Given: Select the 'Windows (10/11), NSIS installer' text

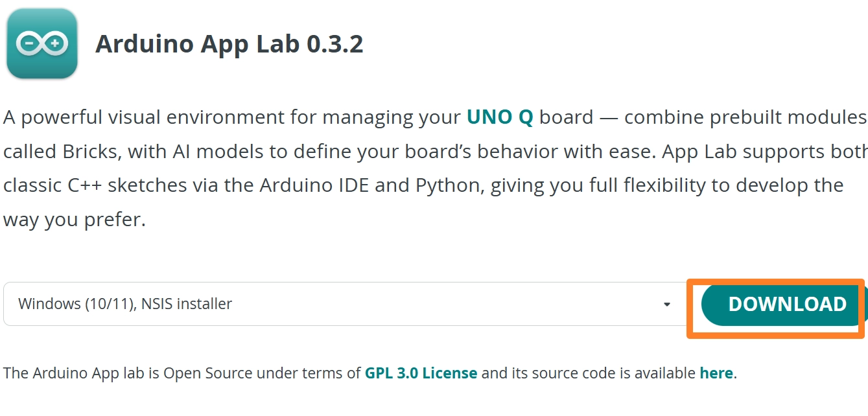Looking at the screenshot, I should tap(125, 304).
